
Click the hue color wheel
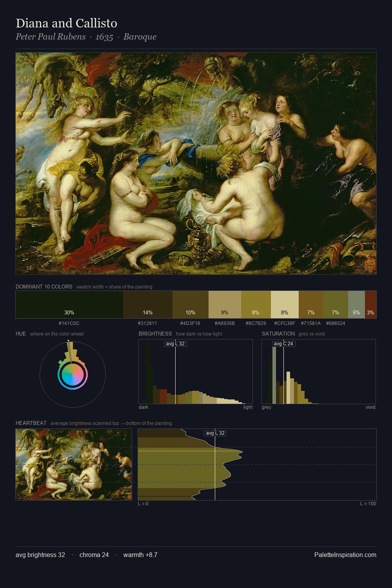[x=73, y=375]
